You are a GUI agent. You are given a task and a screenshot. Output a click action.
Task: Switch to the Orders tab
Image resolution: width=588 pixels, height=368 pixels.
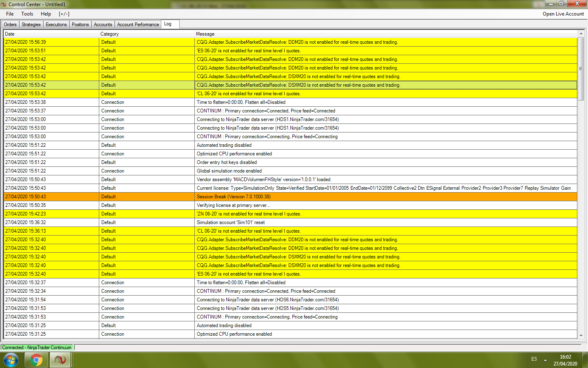point(10,25)
